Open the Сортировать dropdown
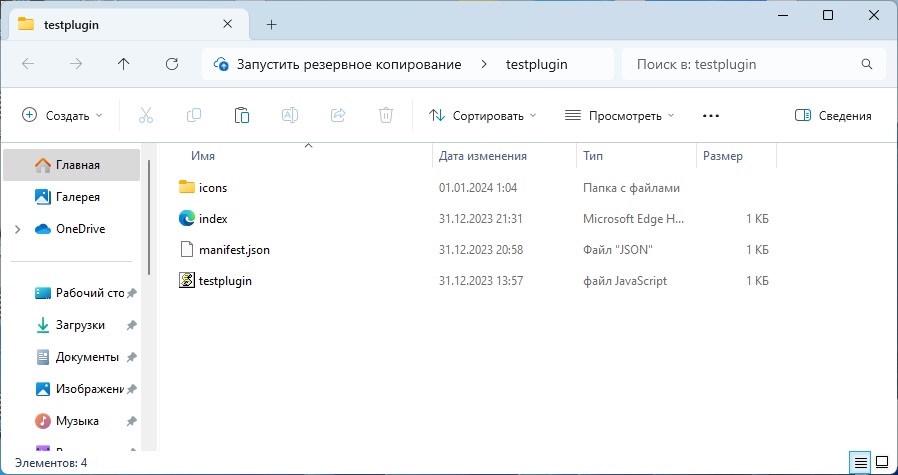898x475 pixels. click(x=483, y=116)
